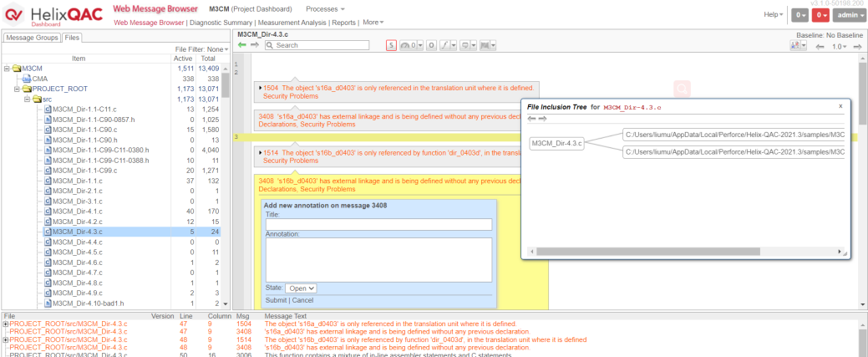Click the annotation Title input field

378,224
